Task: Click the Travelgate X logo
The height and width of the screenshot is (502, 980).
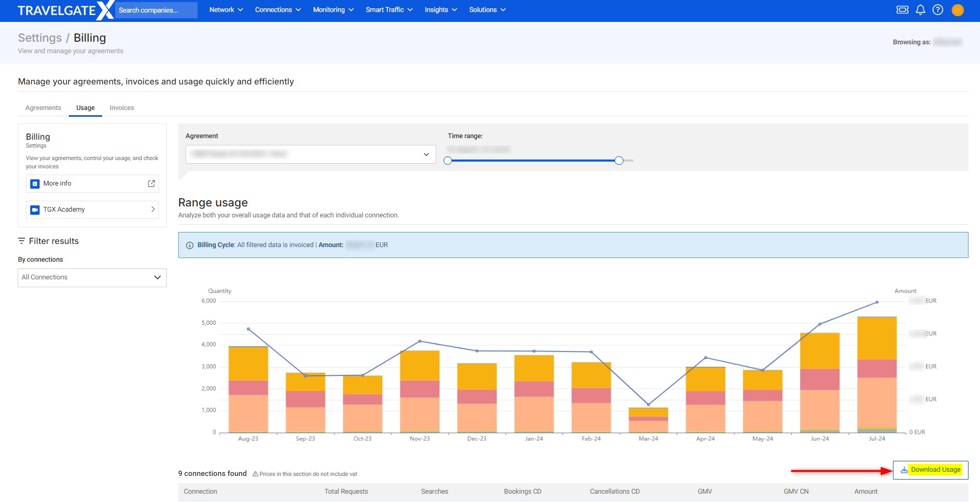Action: [66, 10]
